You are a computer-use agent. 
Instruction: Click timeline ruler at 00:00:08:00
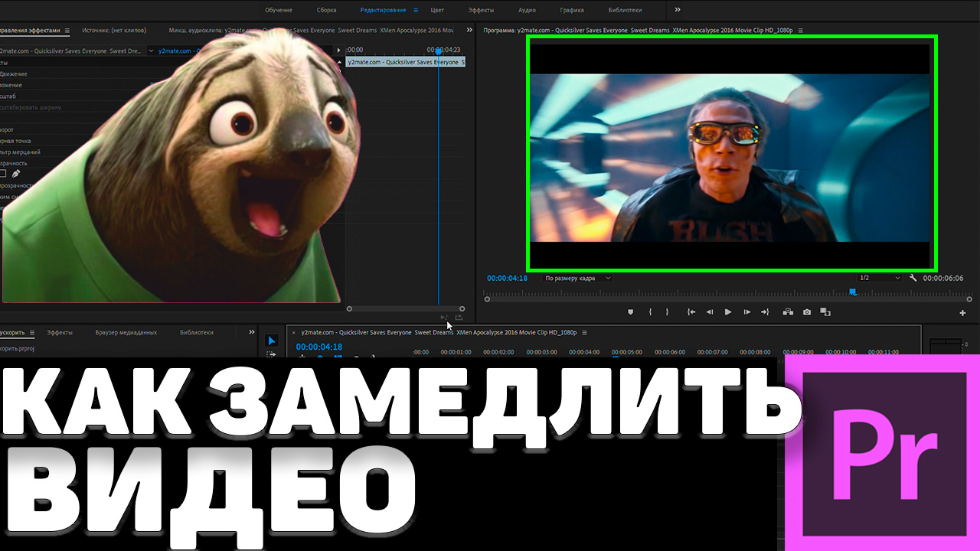tap(754, 352)
